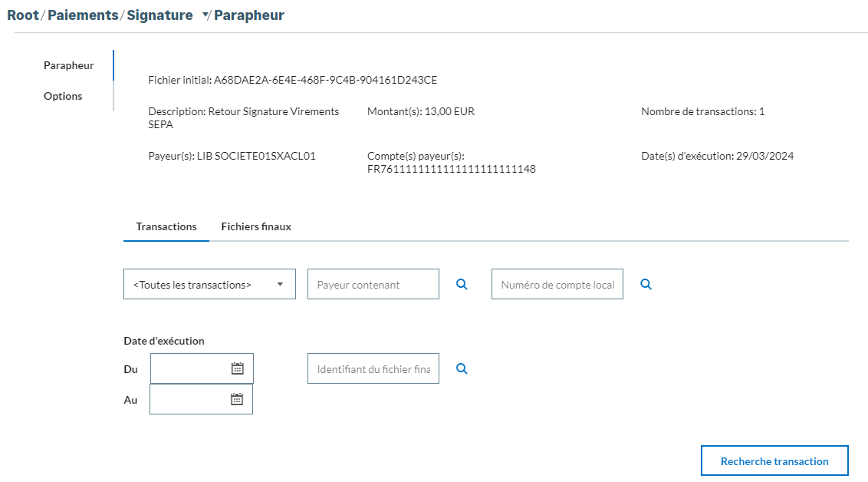
Task: Go to Root in the breadcrumb
Action: (x=23, y=15)
